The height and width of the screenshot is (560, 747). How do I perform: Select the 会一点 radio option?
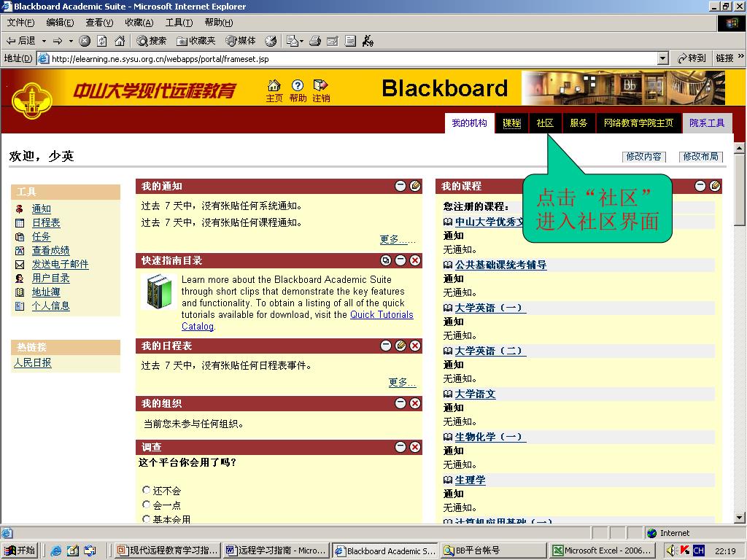click(x=146, y=505)
